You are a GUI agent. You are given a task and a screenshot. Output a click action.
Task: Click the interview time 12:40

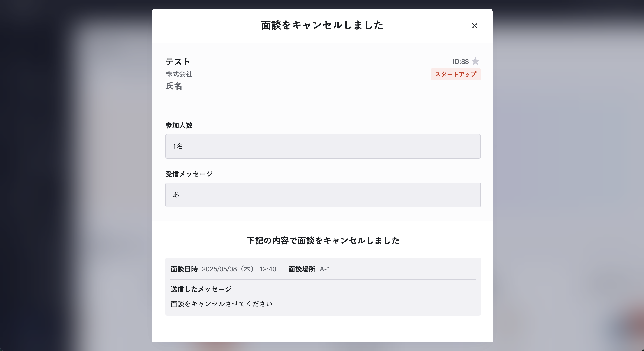(x=267, y=269)
